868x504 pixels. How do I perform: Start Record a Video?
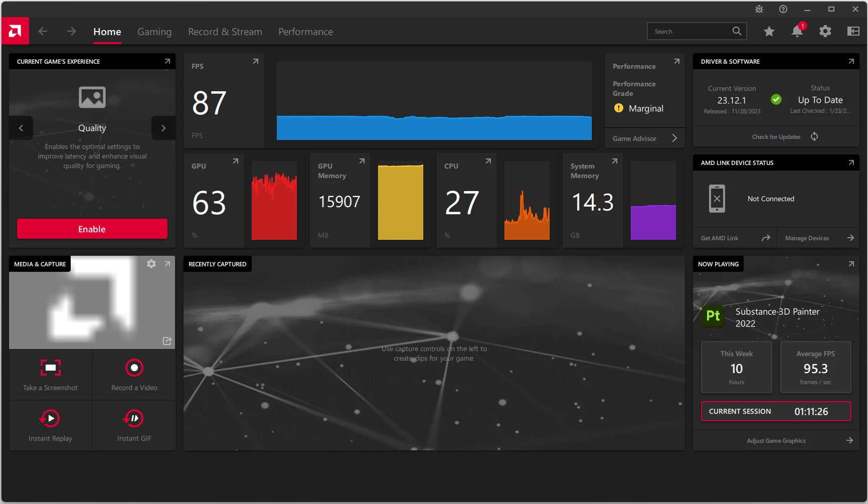pyautogui.click(x=134, y=375)
